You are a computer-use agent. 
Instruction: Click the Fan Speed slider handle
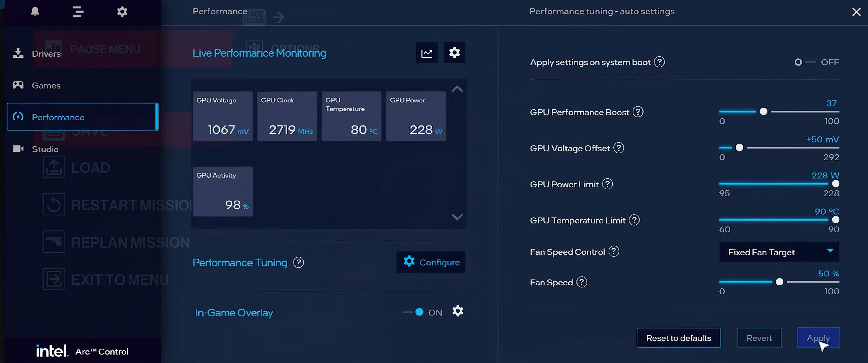(779, 282)
